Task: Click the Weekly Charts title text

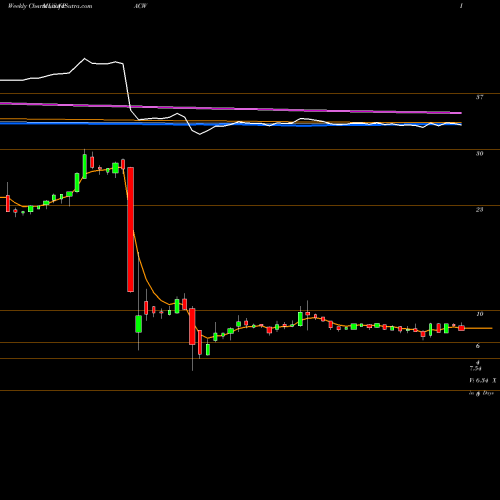Action: (27, 6)
